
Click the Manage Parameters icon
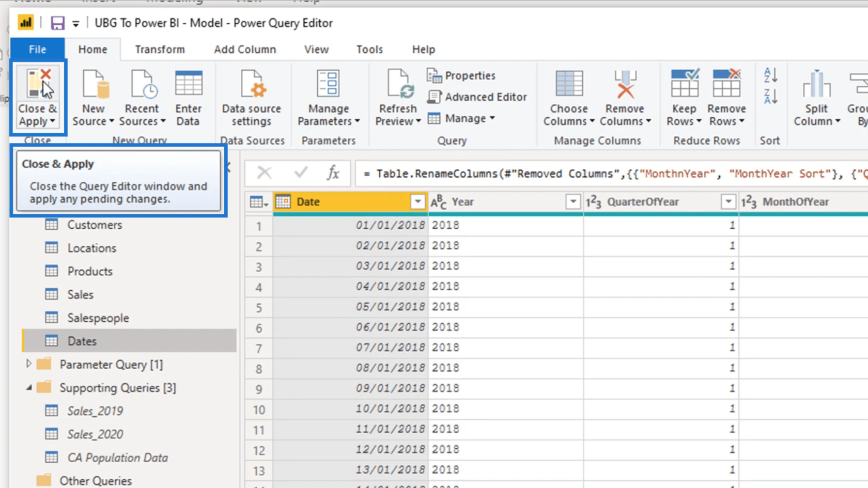point(329,83)
